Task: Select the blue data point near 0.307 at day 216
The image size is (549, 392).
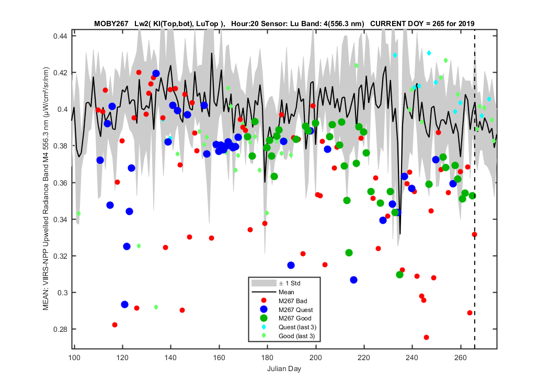Action: click(x=353, y=280)
